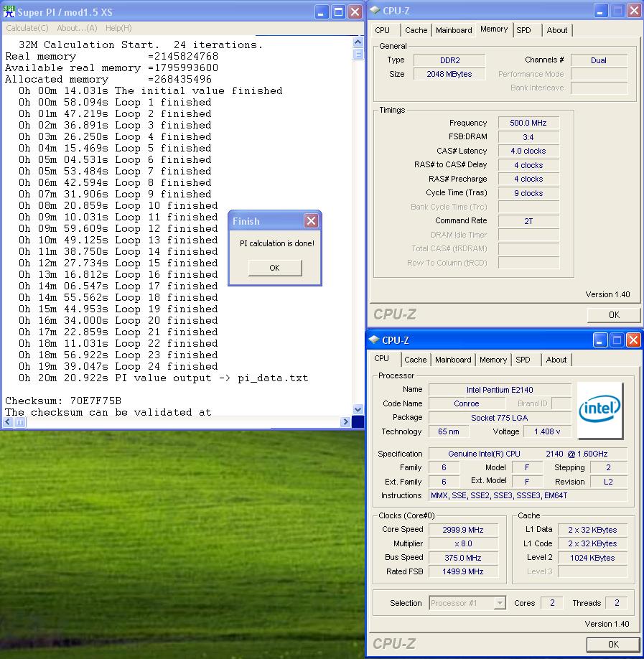644x659 pixels.
Task: Minimize the lower CPU-Z CPU window
Action: pos(600,340)
